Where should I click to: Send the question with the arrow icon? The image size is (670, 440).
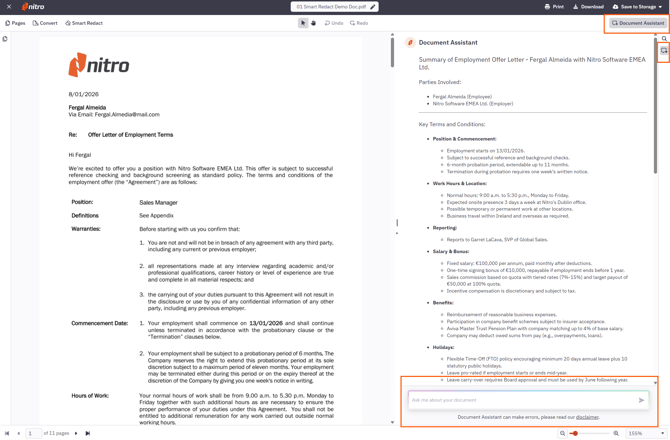[641, 400]
